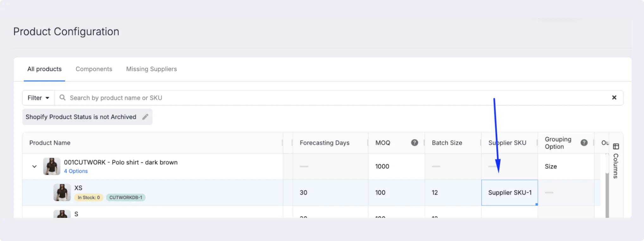Click the search magnifier icon
The height and width of the screenshot is (241, 644).
[62, 98]
